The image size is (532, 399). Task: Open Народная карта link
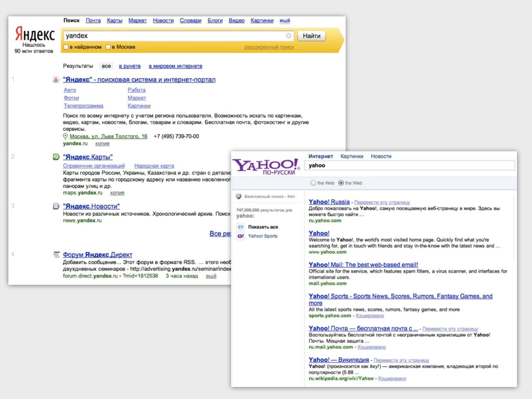(154, 166)
